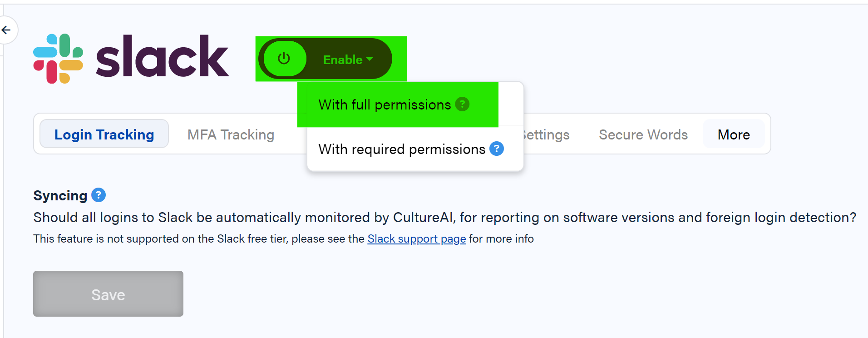Viewport: 868px width, 338px height.
Task: Open the Secure Words tab
Action: 643,134
